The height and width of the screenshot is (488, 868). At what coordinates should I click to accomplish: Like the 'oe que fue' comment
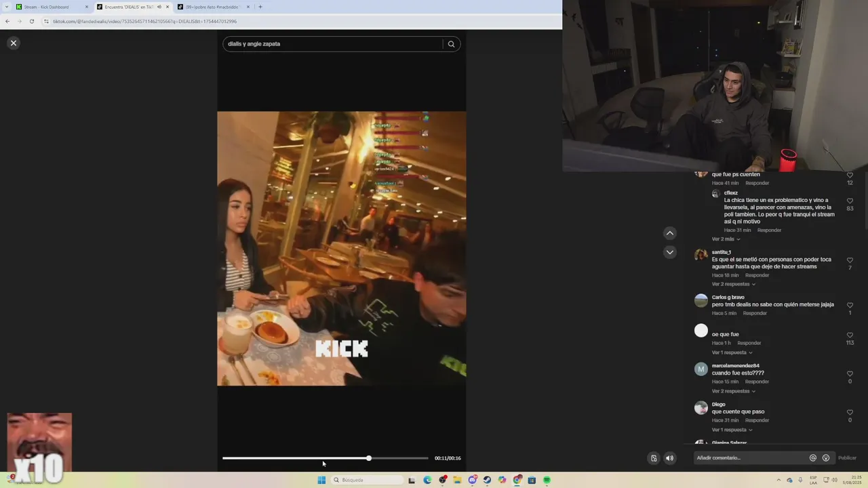[850, 335]
